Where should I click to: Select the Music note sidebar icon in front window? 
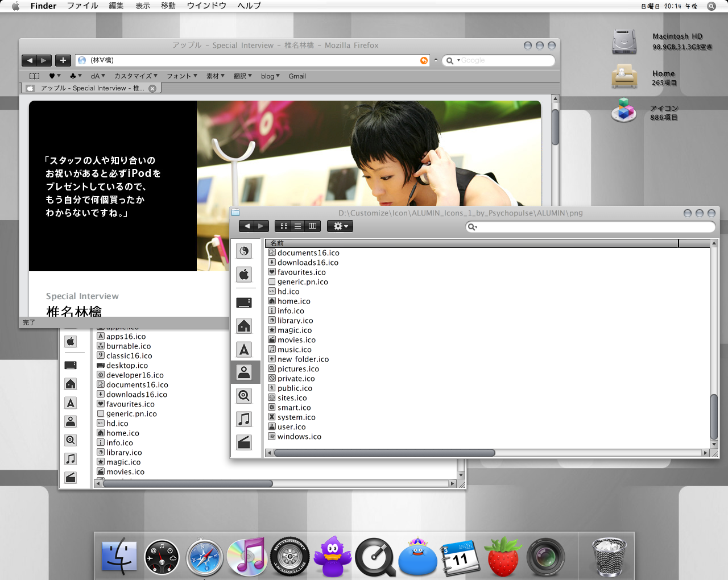(x=244, y=419)
